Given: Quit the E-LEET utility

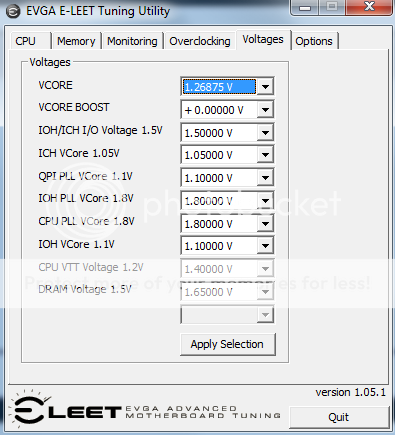Looking at the screenshot, I should click(339, 417).
